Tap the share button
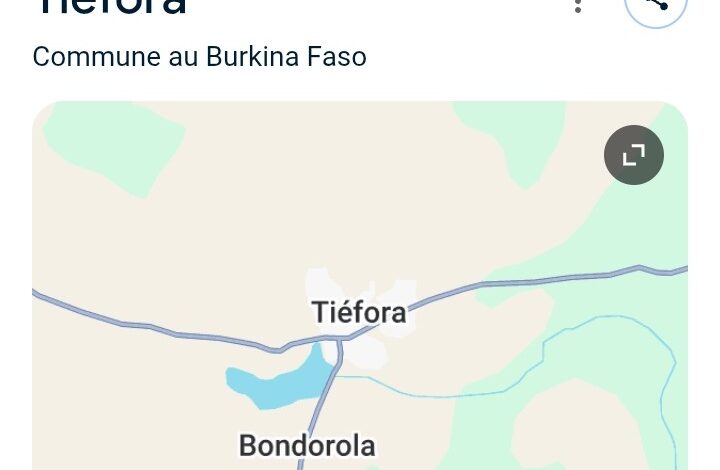This screenshot has width=720, height=470. pos(656,7)
